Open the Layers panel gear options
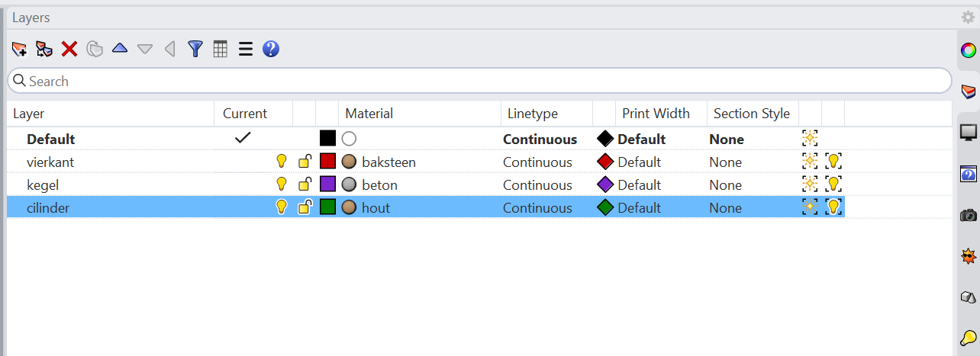 pos(968,18)
